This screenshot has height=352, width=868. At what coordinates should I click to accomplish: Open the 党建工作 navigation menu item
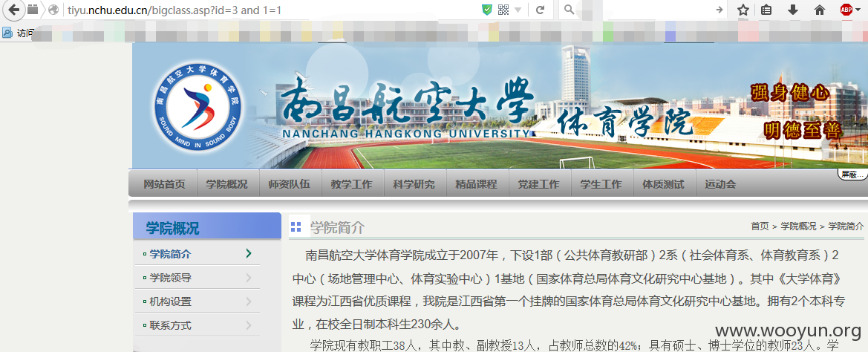pyautogui.click(x=538, y=184)
